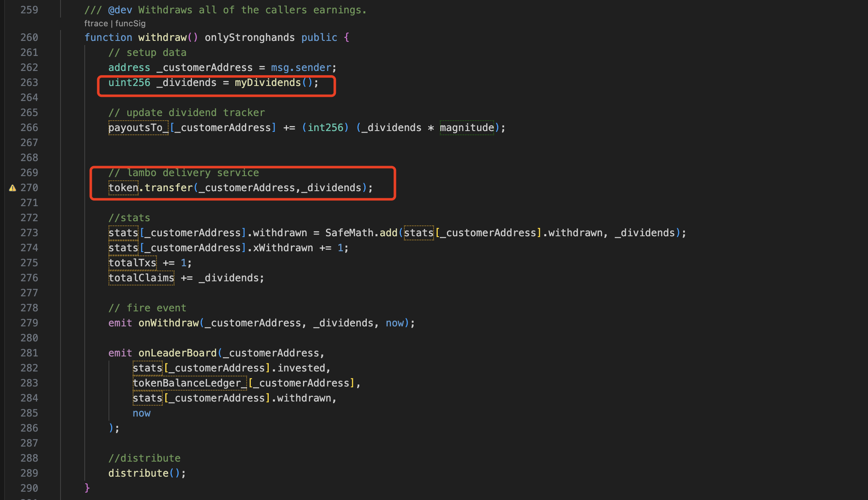This screenshot has height=500, width=868.
Task: Click the '// update dividend tracker' comment
Action: [x=187, y=113]
